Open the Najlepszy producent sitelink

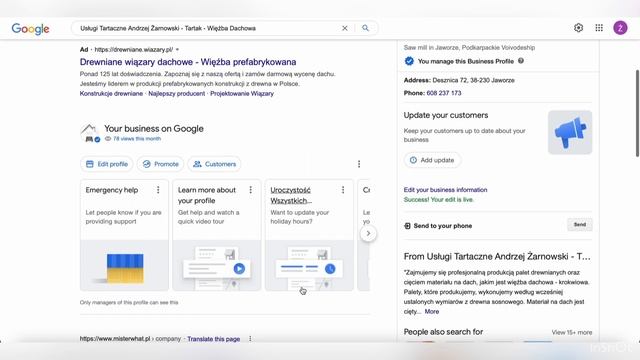176,93
